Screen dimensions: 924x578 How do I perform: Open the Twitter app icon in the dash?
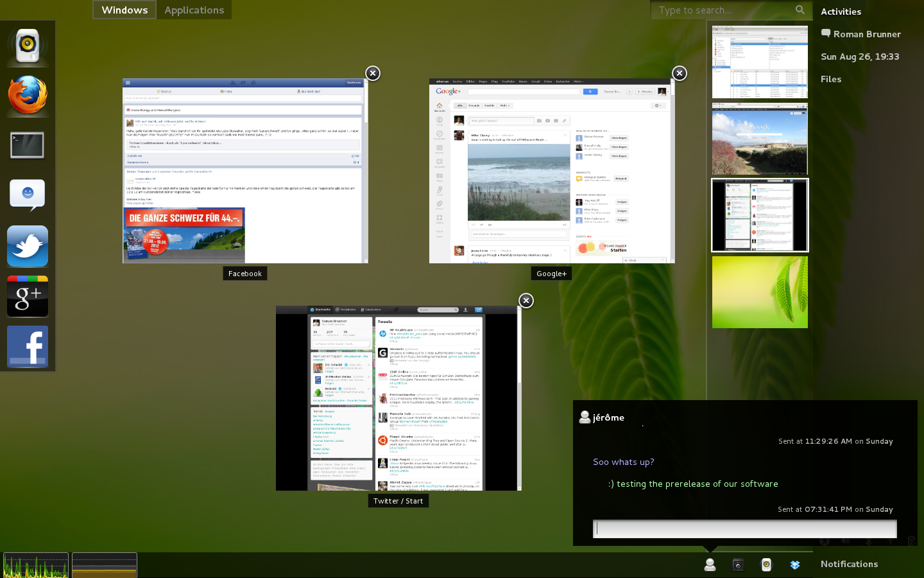tap(28, 246)
